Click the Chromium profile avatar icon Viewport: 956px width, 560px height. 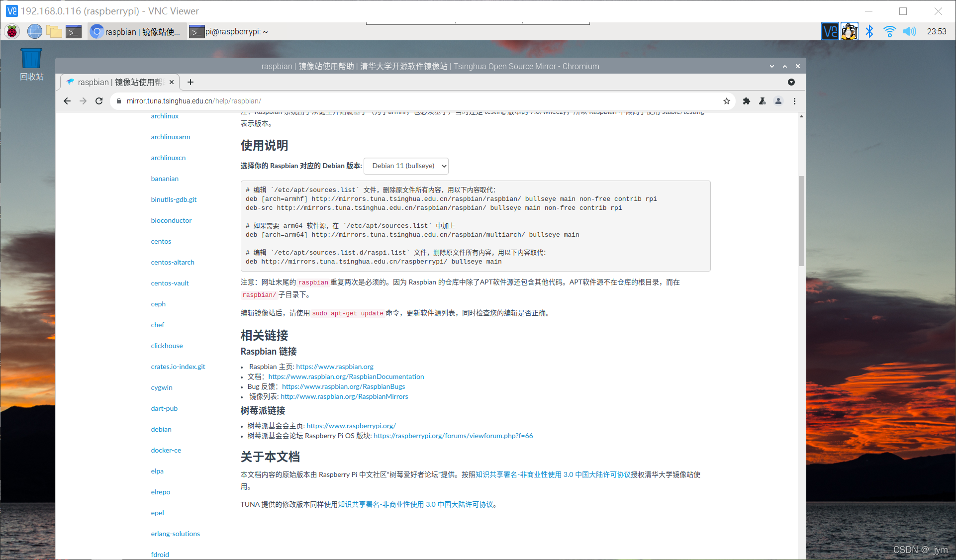coord(778,101)
